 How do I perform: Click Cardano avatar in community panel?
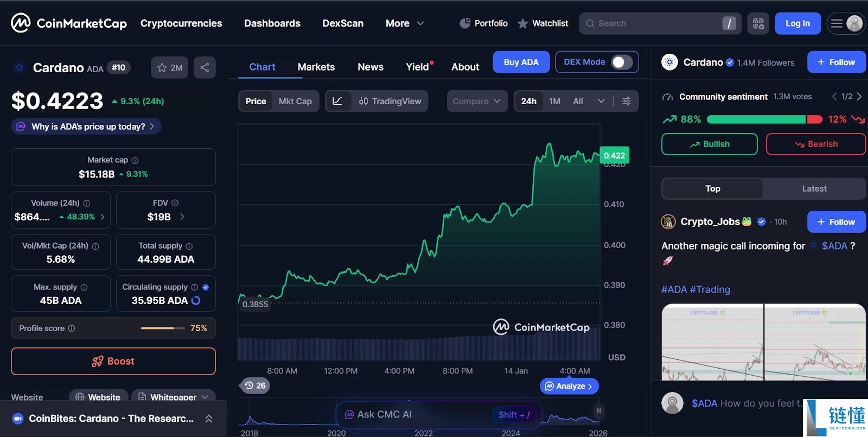670,62
